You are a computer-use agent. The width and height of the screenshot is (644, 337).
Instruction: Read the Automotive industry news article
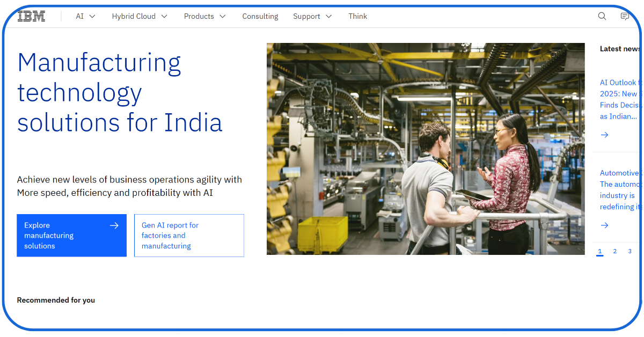[621, 190]
